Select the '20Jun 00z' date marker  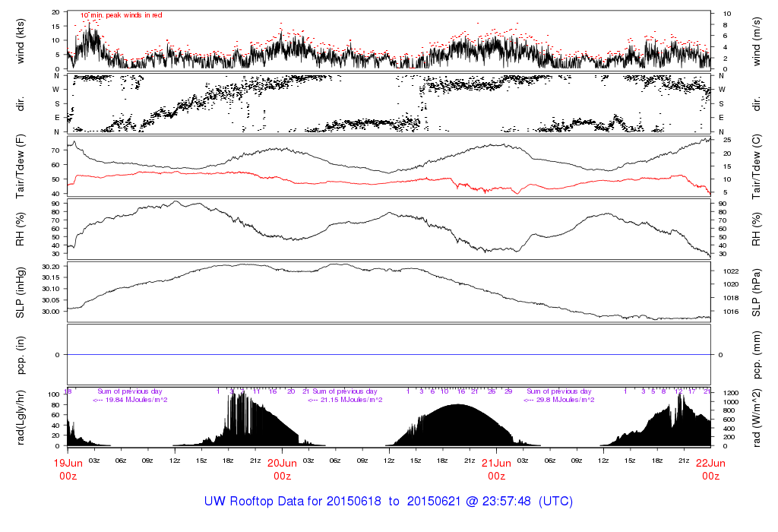(x=282, y=469)
